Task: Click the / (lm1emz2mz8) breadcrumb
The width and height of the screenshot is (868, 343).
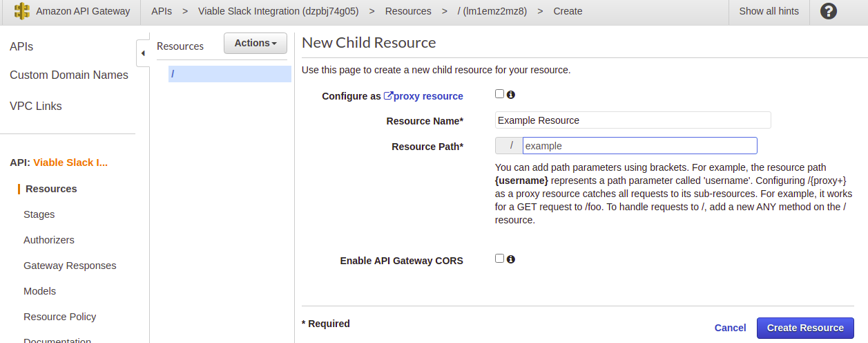Action: pyautogui.click(x=492, y=11)
